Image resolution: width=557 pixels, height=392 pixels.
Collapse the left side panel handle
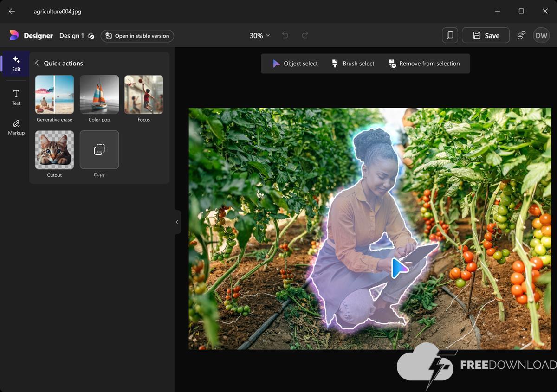[177, 222]
